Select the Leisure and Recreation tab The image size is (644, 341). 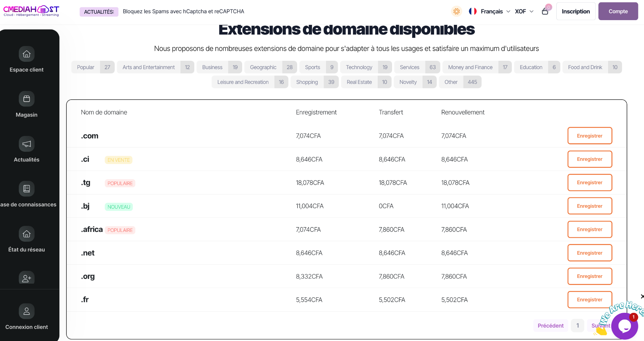coord(250,82)
